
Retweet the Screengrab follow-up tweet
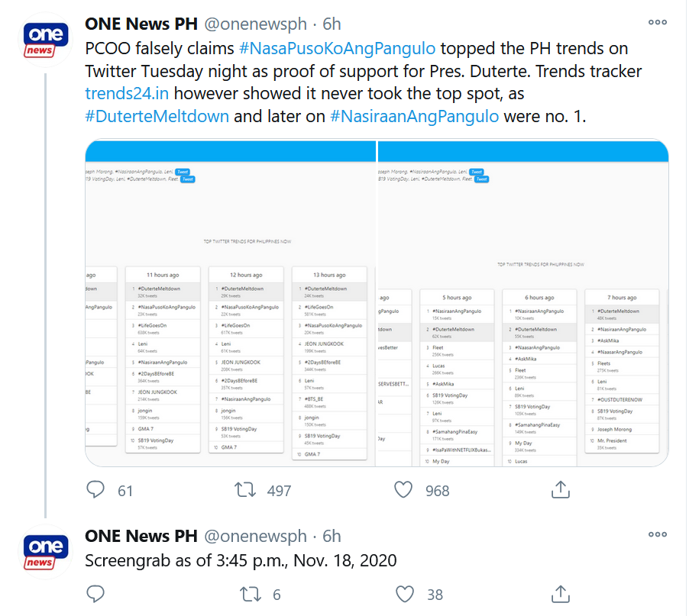(250, 594)
